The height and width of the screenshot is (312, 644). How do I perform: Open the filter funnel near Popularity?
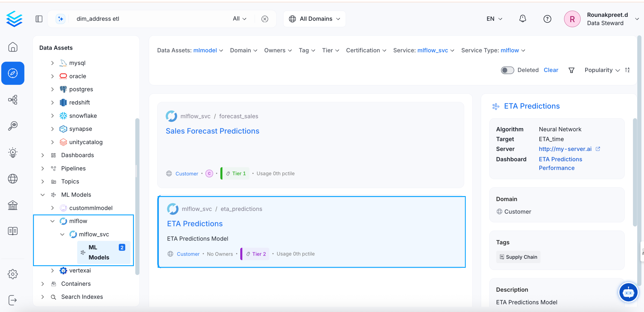(571, 70)
